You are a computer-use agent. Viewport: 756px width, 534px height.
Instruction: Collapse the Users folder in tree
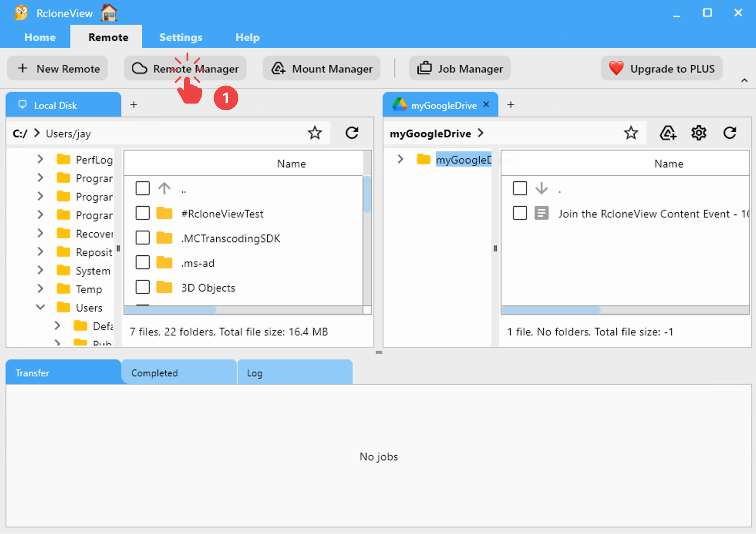coord(40,307)
